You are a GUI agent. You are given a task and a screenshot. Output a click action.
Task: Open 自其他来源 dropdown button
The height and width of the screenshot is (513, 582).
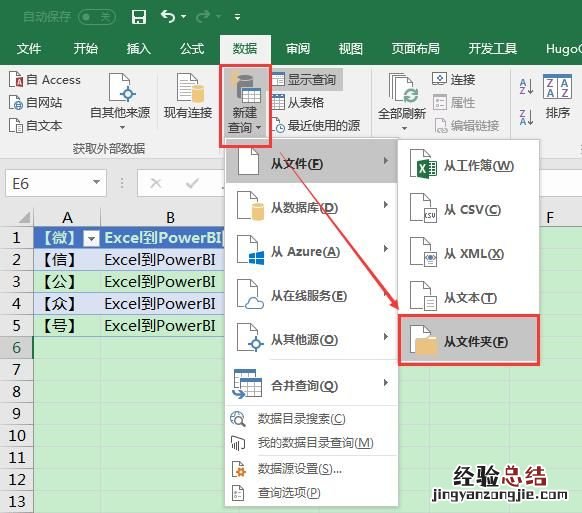click(x=121, y=101)
